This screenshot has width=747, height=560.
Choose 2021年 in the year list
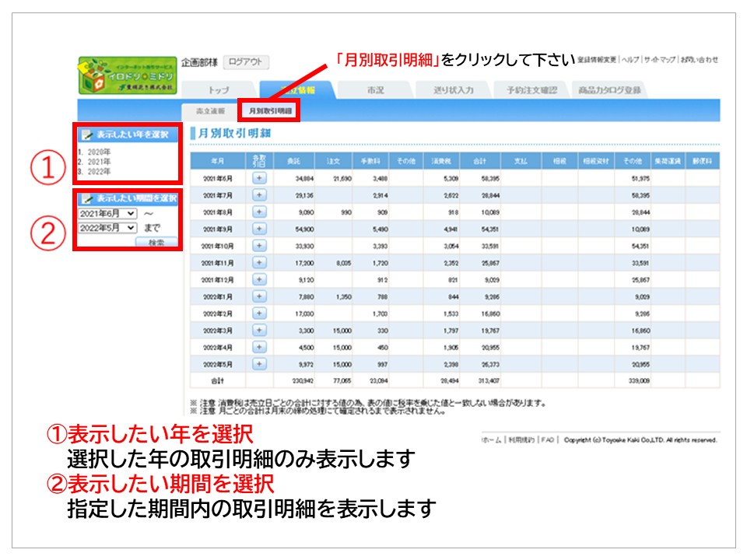[98, 161]
